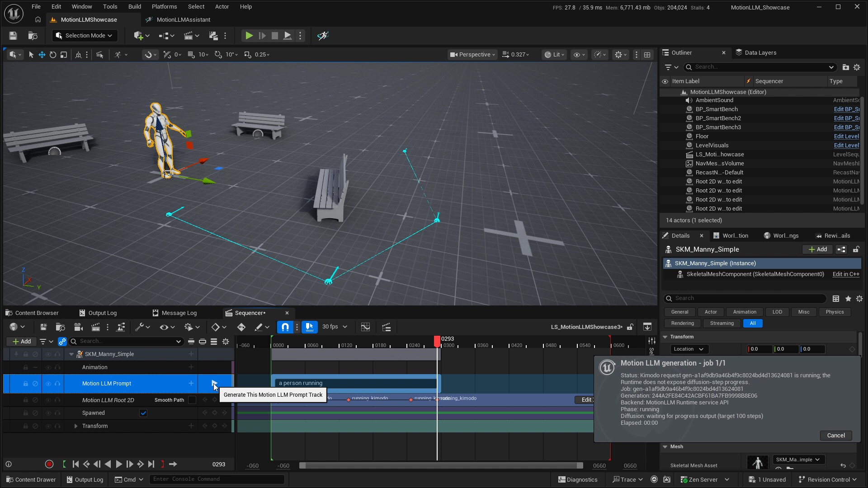
Task: Open Sequencer curve editor icon
Action: (365, 327)
